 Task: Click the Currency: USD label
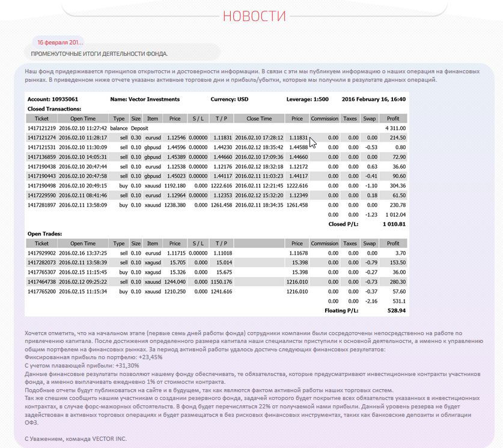pyautogui.click(x=230, y=99)
